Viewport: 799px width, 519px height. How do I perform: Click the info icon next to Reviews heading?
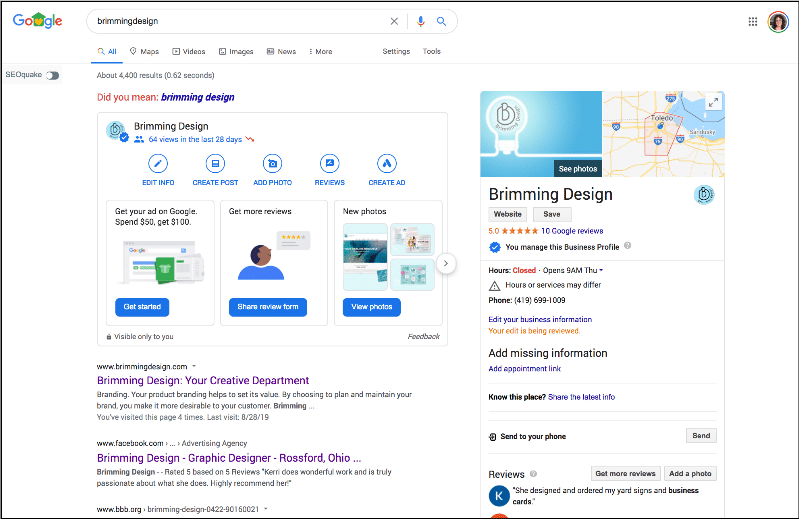tap(534, 474)
